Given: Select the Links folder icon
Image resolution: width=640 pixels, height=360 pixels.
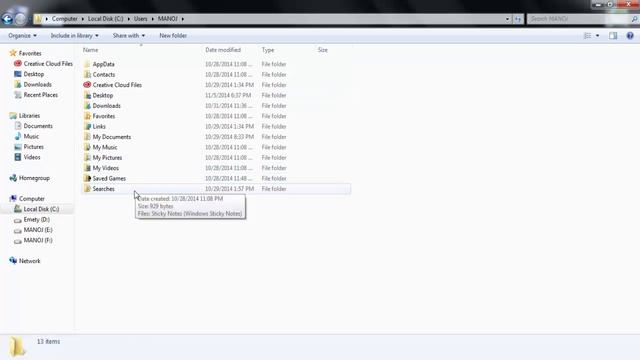Looking at the screenshot, I should 87,127.
